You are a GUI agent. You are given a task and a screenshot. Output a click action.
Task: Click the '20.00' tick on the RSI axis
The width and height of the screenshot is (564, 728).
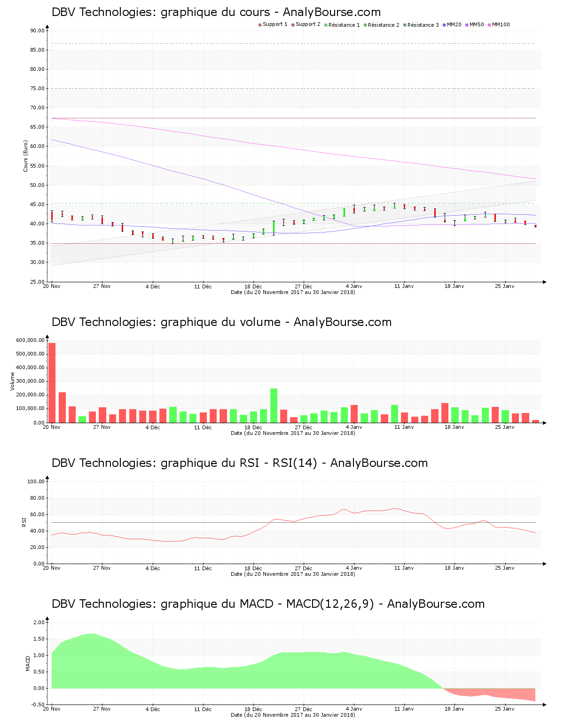[37, 547]
